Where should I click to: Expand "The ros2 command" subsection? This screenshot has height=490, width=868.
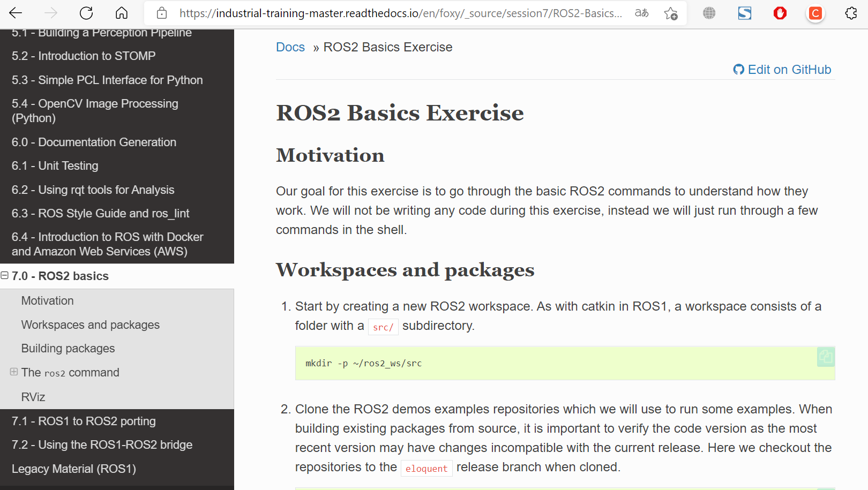coord(13,371)
